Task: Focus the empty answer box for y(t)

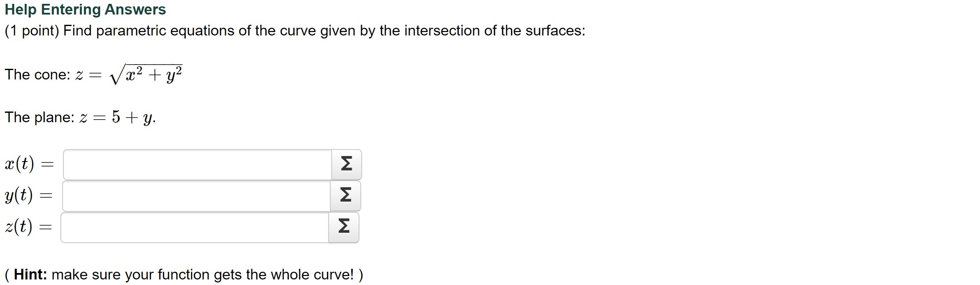Action: tap(193, 196)
